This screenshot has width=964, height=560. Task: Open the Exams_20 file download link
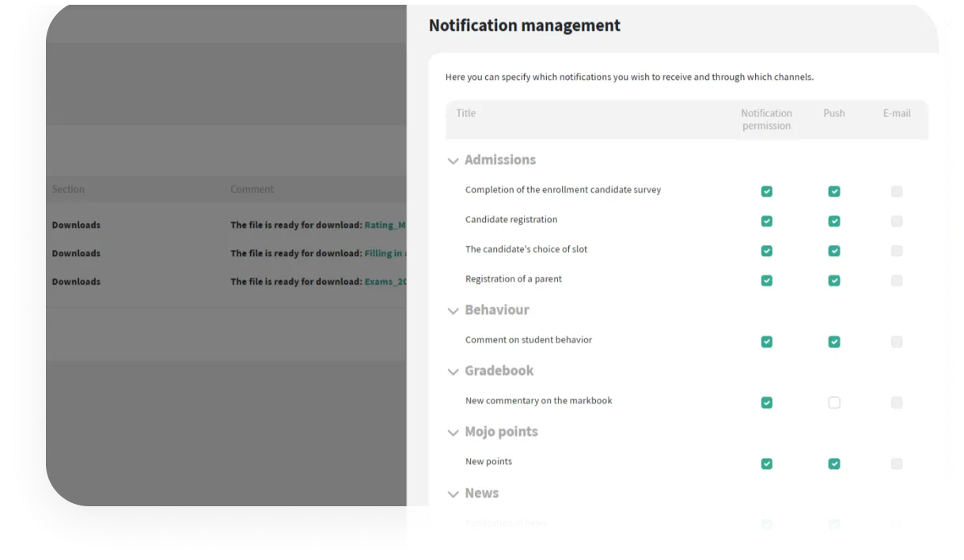(385, 282)
